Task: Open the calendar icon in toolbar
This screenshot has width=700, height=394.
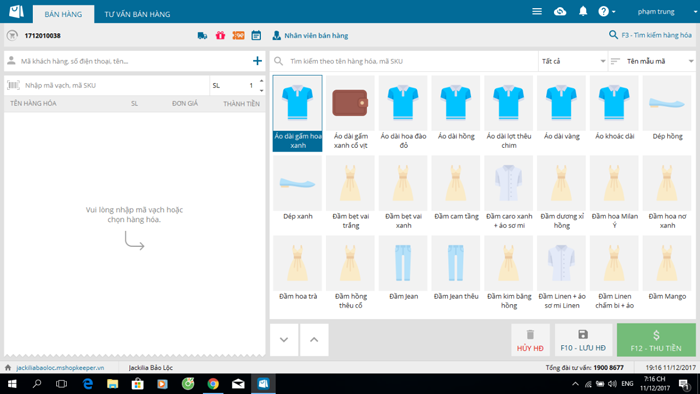Action: click(256, 35)
